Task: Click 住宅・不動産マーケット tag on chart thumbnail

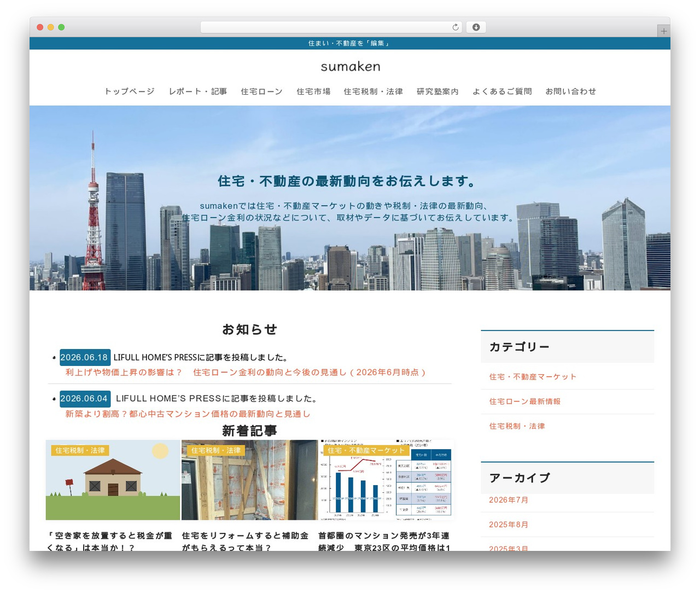Action: pos(366,450)
